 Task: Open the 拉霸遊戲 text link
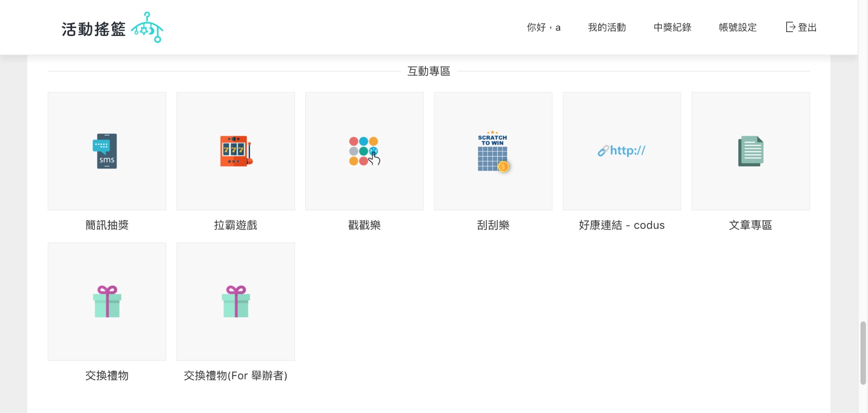click(236, 225)
